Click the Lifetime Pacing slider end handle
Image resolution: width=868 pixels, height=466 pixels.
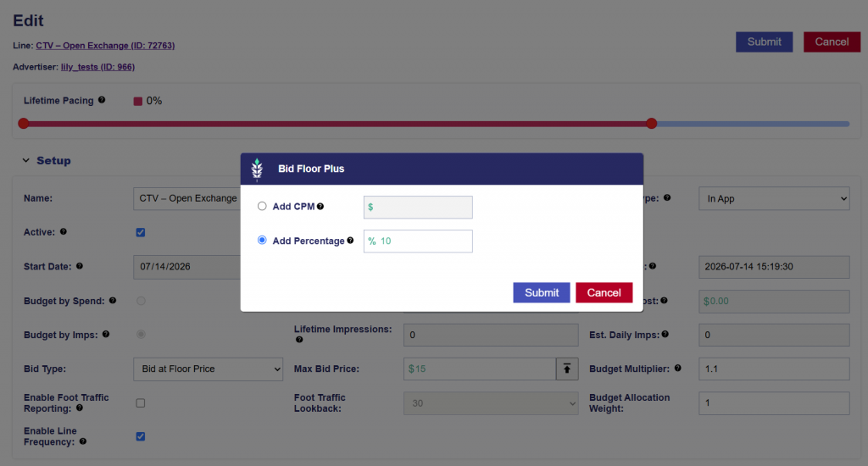point(652,124)
